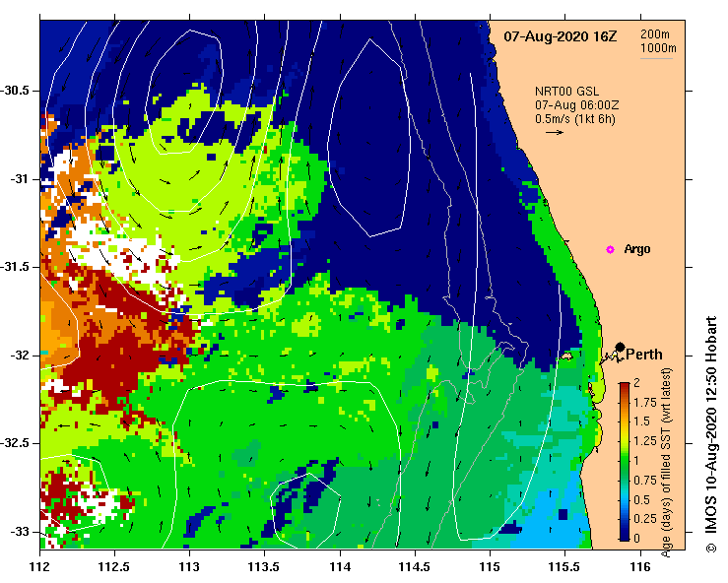Click the 07-Aug 06:00Z text
The width and height of the screenshot is (728, 583).
pos(576,105)
